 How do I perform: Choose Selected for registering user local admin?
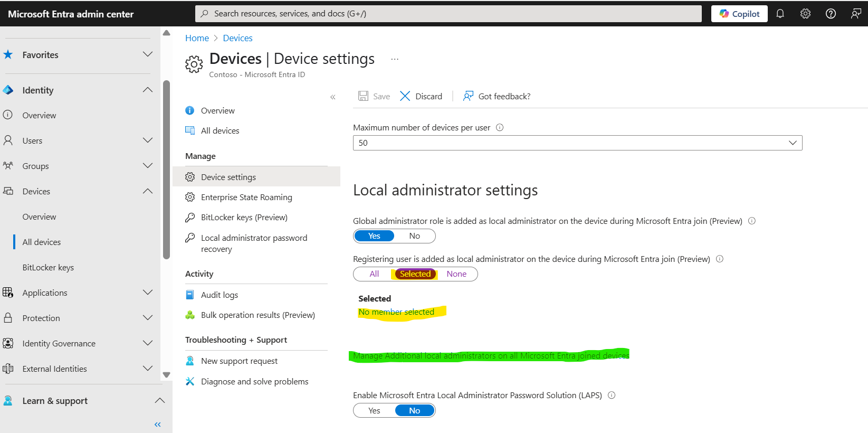point(415,274)
